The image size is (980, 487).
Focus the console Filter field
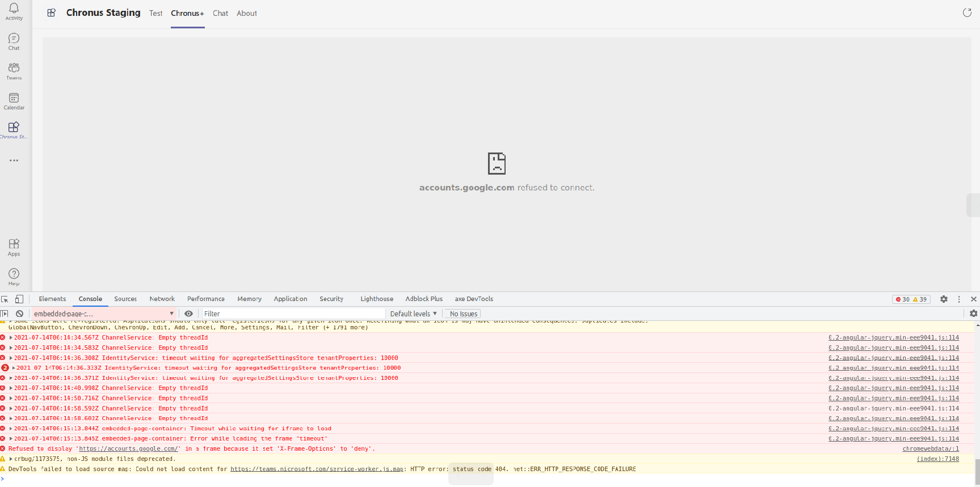pyautogui.click(x=294, y=314)
